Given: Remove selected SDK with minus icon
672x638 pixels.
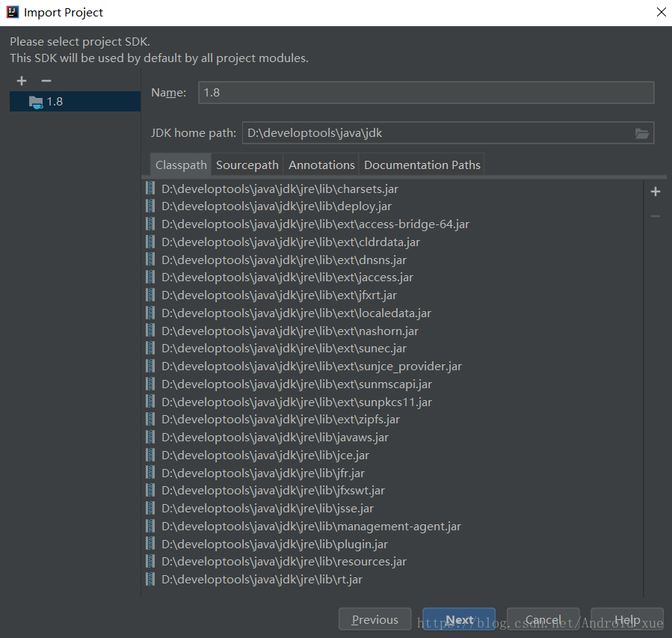Looking at the screenshot, I should click(x=46, y=81).
